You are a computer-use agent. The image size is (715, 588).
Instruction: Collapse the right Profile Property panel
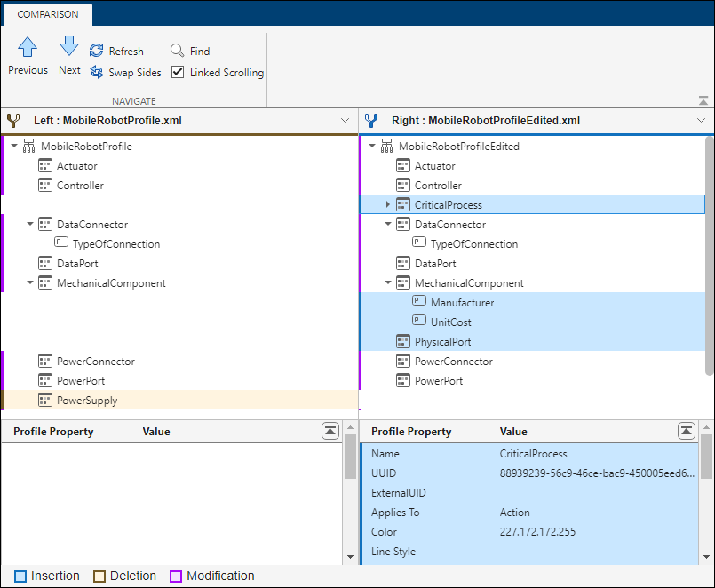(x=686, y=430)
